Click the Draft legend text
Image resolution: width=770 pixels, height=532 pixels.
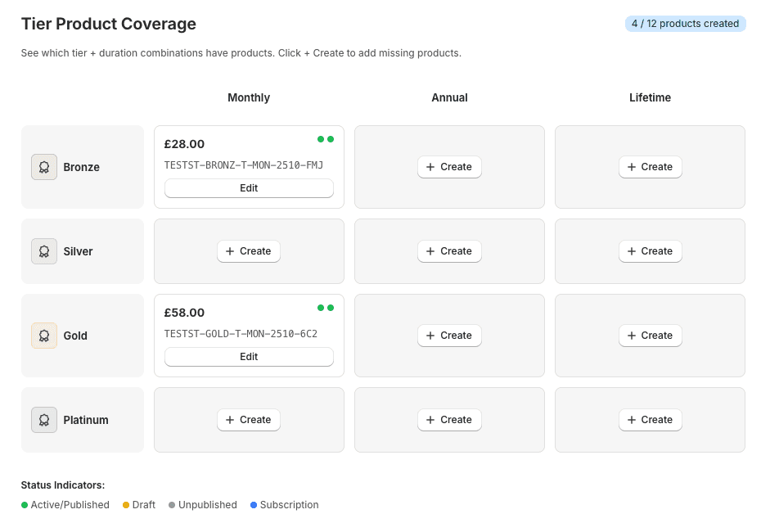coord(144,505)
